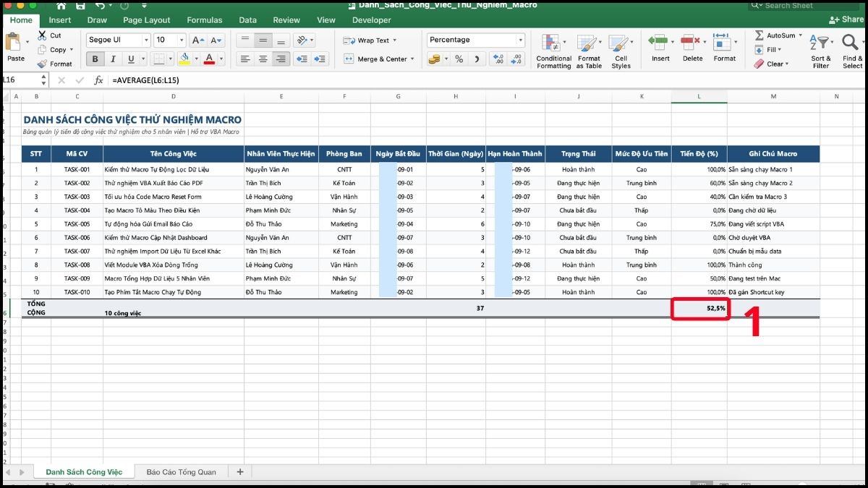Image resolution: width=868 pixels, height=488 pixels.
Task: Add a new sheet with plus button
Action: 240,472
